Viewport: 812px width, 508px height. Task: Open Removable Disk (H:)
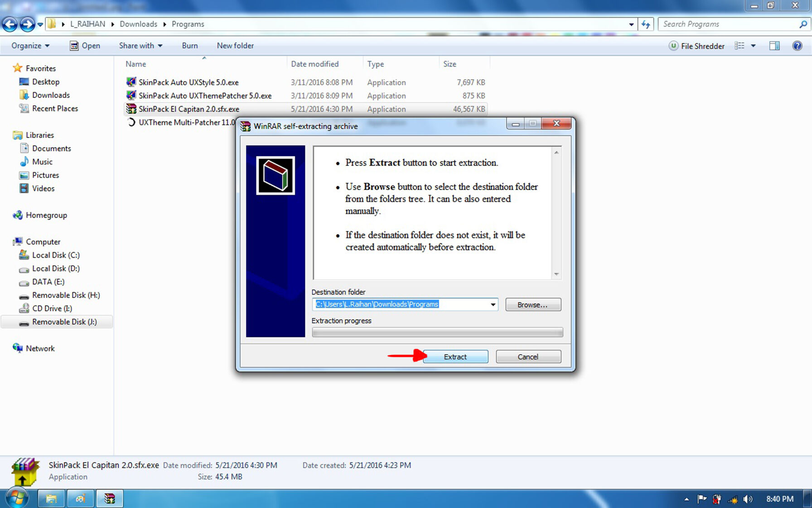click(x=66, y=295)
